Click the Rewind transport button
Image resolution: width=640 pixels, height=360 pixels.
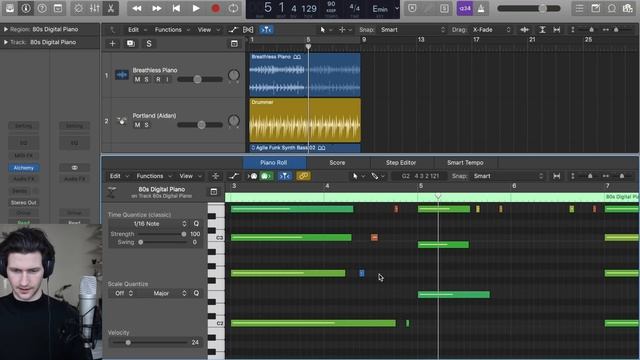click(x=137, y=8)
